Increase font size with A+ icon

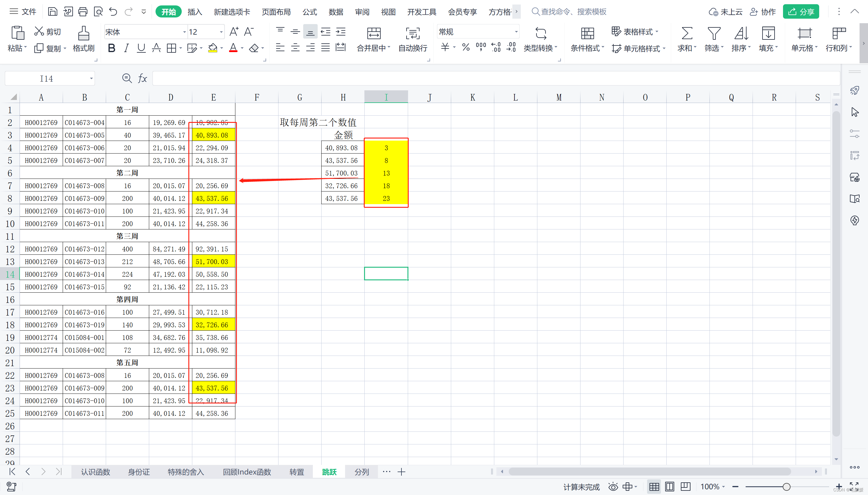pos(234,32)
